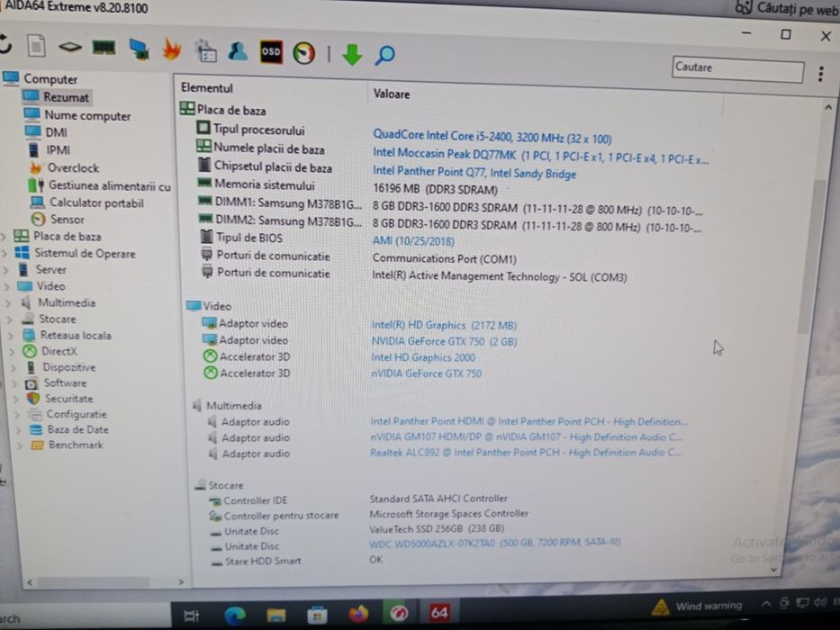The width and height of the screenshot is (840, 630).
Task: Select Nume computer tree item
Action: (77, 115)
